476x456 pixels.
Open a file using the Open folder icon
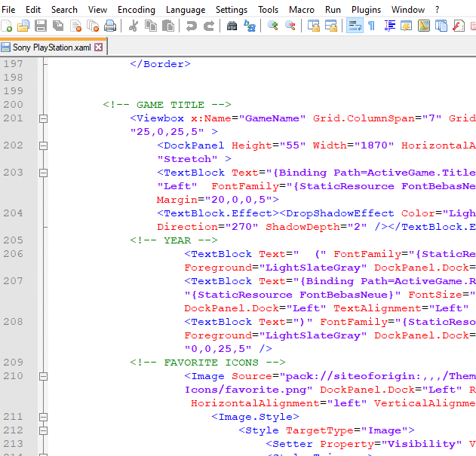pos(23,26)
